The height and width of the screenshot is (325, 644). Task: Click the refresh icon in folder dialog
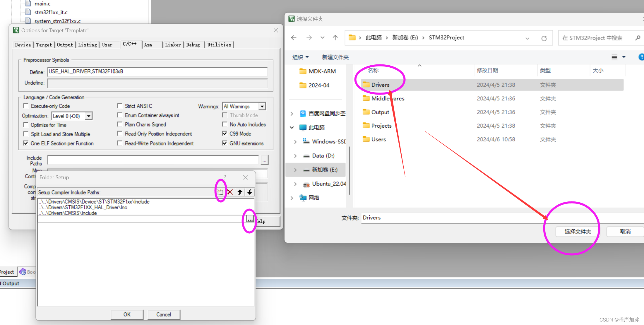tap(544, 38)
